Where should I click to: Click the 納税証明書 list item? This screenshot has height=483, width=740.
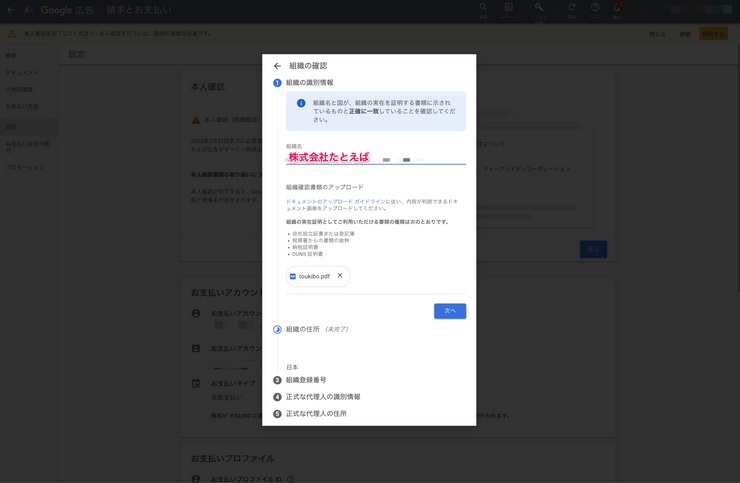[305, 247]
